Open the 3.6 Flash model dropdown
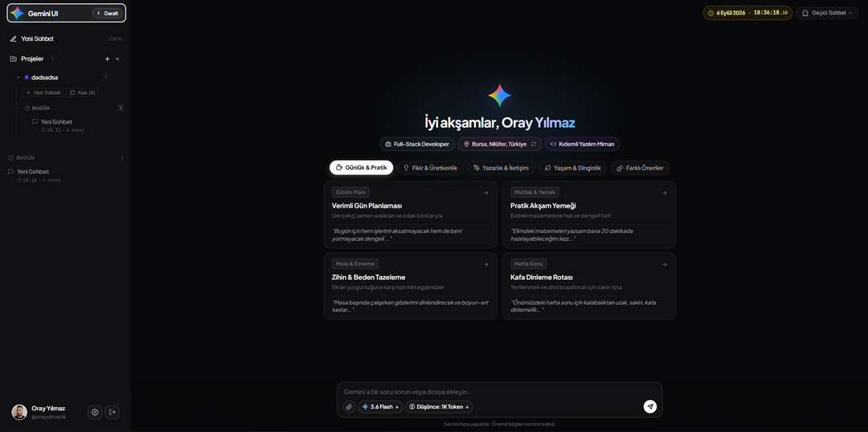868x432 pixels. [380, 406]
